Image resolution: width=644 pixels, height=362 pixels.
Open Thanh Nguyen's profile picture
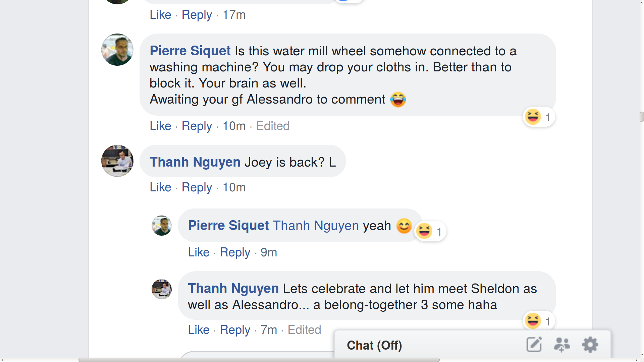[x=117, y=161]
